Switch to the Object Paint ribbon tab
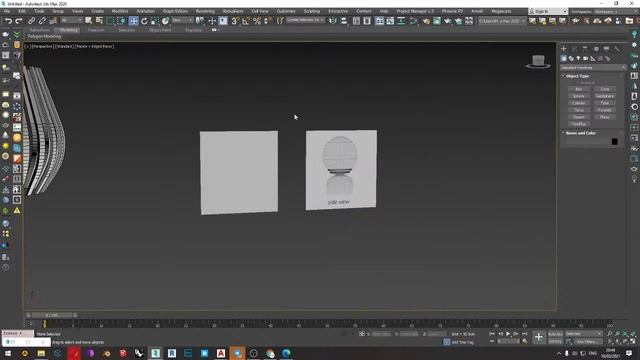This screenshot has width=640, height=360. 160,30
